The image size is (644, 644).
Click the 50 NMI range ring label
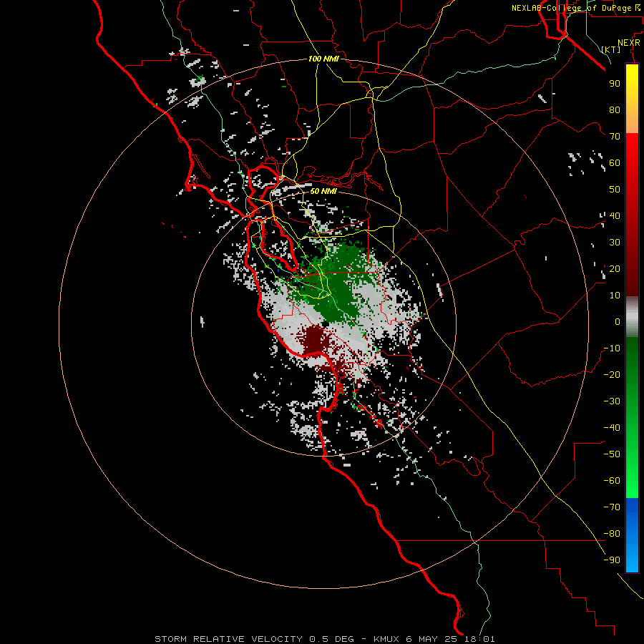pyautogui.click(x=323, y=191)
